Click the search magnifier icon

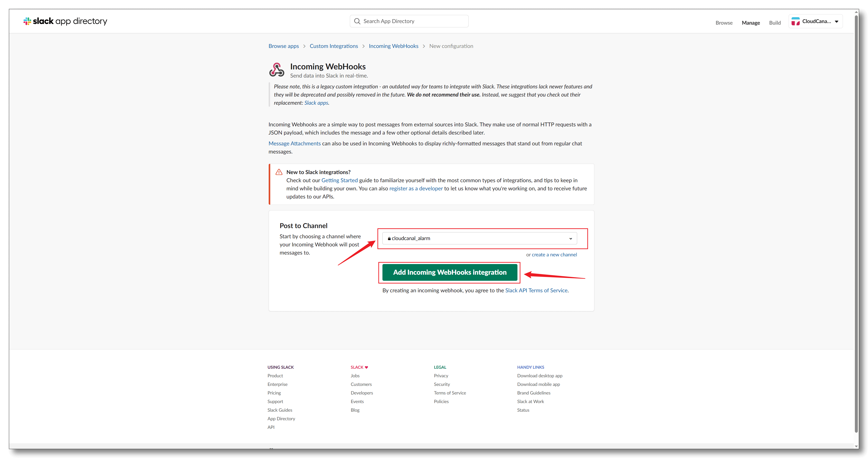click(357, 21)
